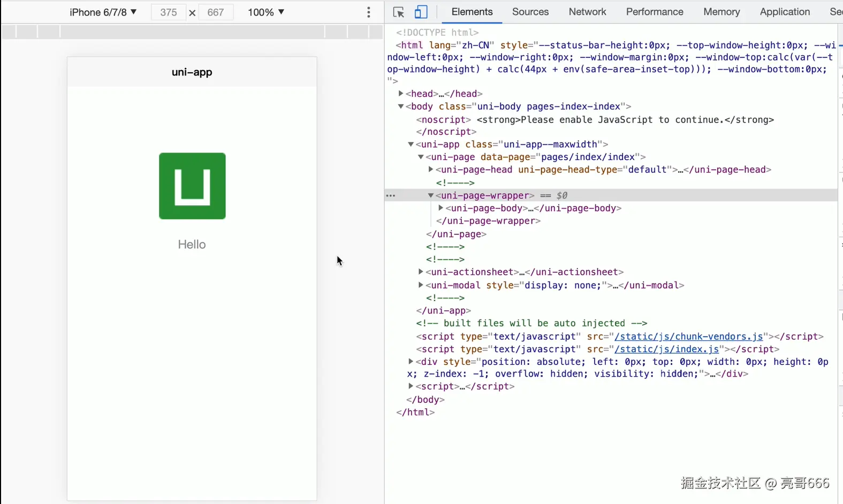Image resolution: width=843 pixels, height=504 pixels.
Task: Select the closing html tag
Action: click(x=415, y=413)
